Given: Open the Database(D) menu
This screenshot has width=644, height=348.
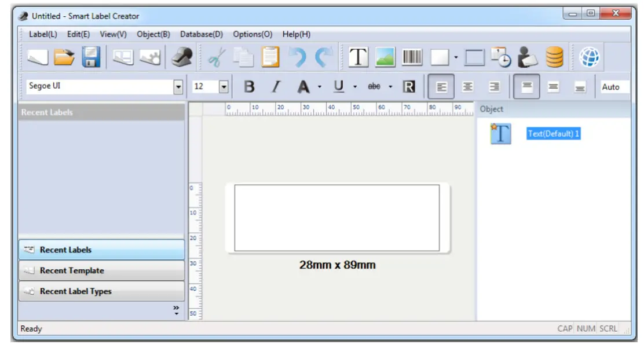Looking at the screenshot, I should (202, 35).
